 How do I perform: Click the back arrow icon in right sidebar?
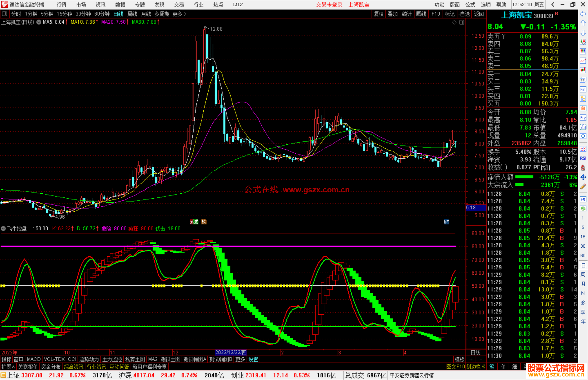point(583,14)
